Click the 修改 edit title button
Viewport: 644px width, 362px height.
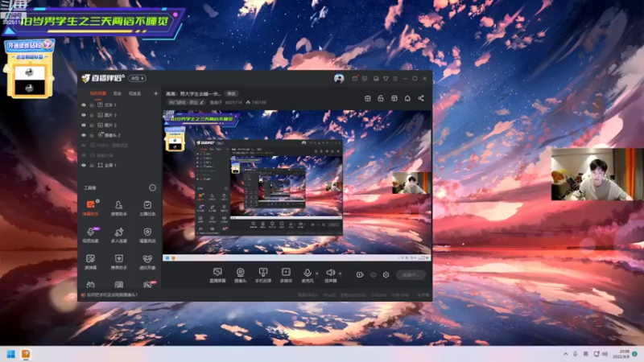(232, 93)
